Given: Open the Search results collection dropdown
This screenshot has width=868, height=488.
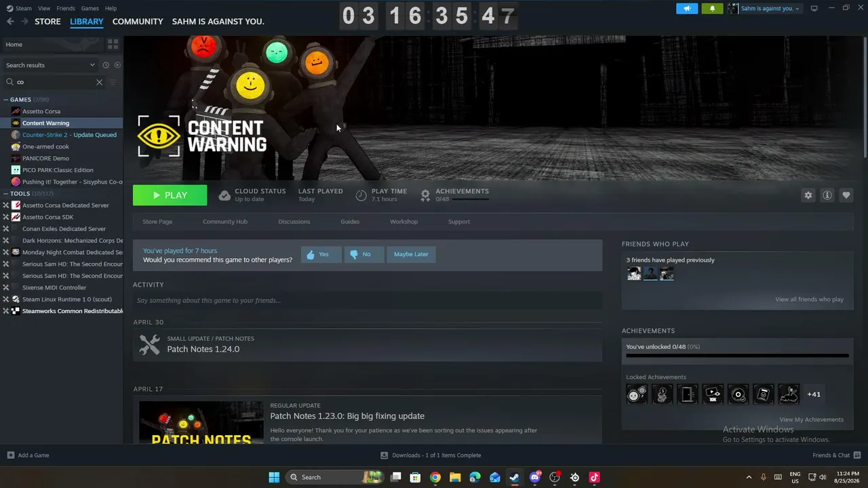Looking at the screenshot, I should point(51,65).
